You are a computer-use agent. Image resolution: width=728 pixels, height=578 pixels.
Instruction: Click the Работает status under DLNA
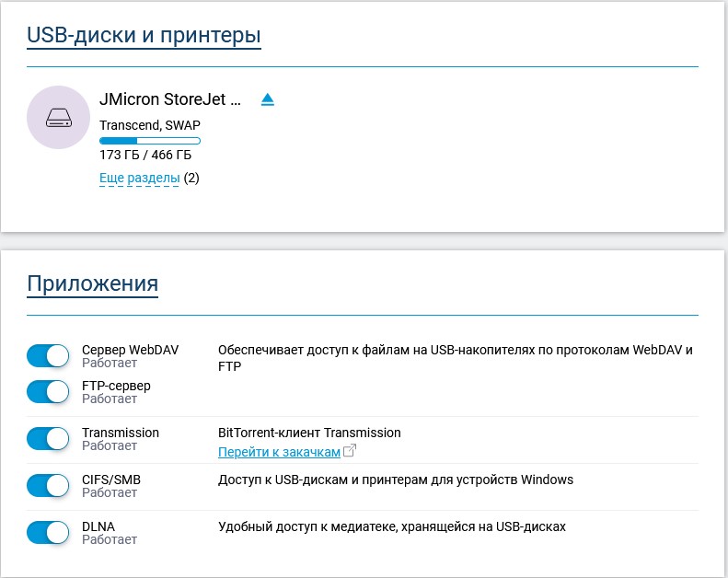[x=110, y=539]
